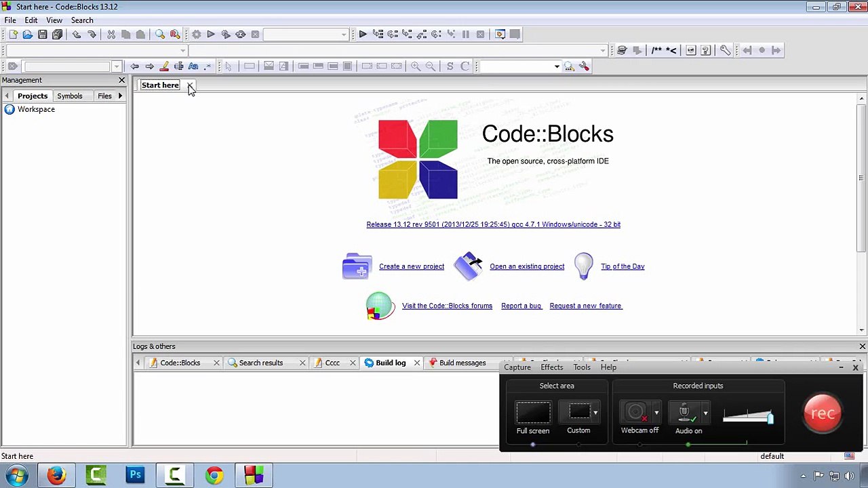
Task: Open the Edit menu
Action: tap(31, 20)
